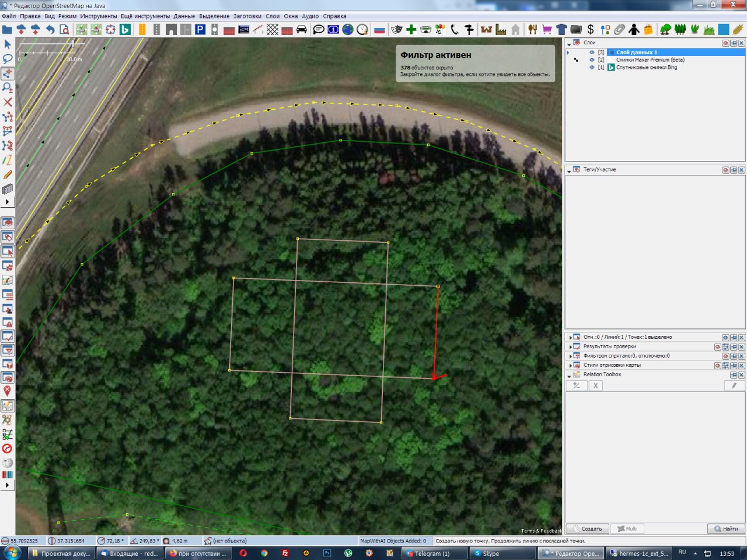Click the Multi button
Screen dimensions: 747x560
(627, 528)
